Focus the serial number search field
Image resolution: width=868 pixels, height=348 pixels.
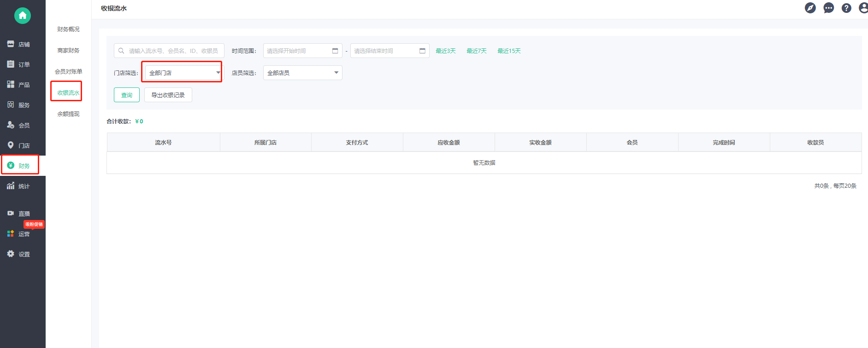click(169, 51)
